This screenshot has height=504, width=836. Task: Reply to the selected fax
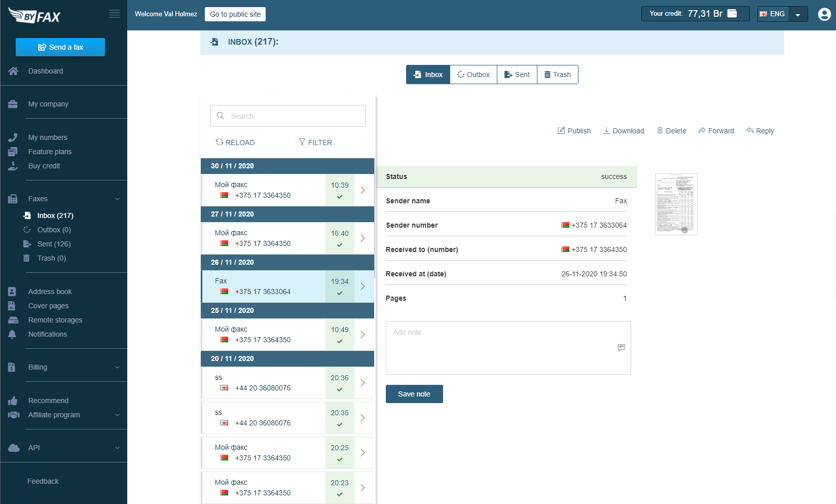tap(760, 131)
